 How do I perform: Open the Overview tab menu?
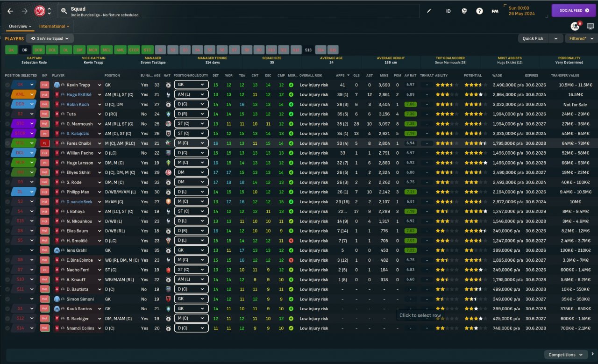click(20, 26)
